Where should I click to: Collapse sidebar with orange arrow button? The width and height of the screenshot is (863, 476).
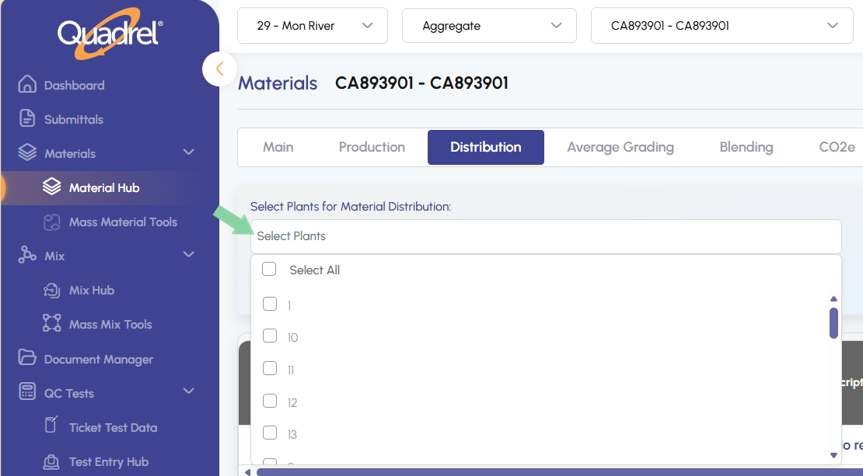(x=219, y=69)
